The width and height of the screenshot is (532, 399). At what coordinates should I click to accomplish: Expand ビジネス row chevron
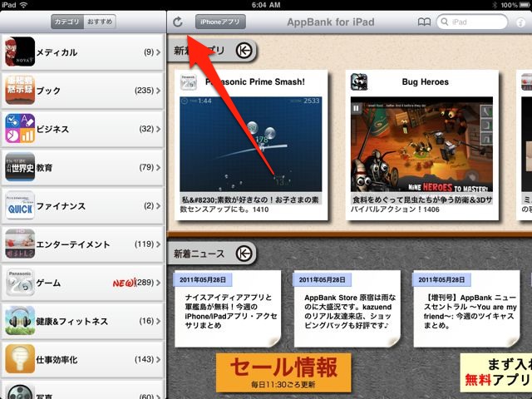(159, 129)
